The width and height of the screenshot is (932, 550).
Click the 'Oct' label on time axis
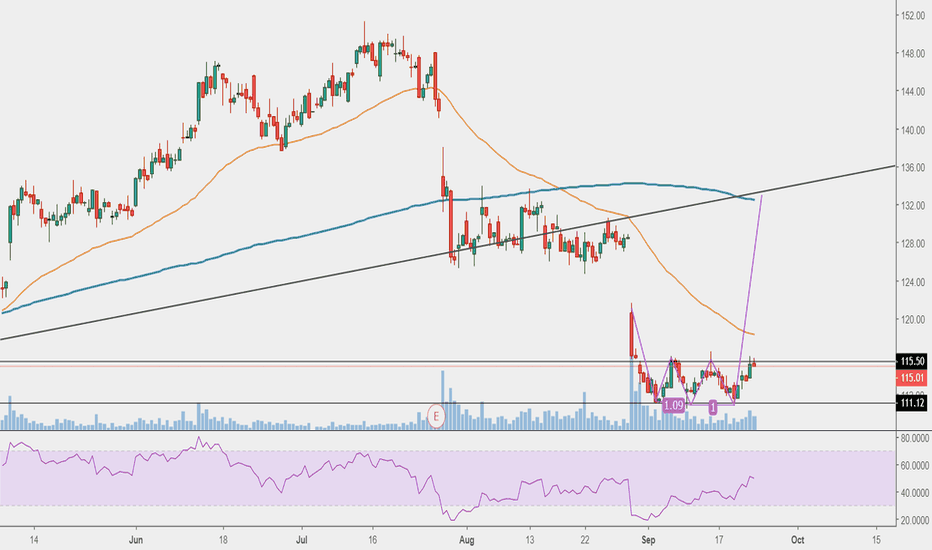point(797,540)
